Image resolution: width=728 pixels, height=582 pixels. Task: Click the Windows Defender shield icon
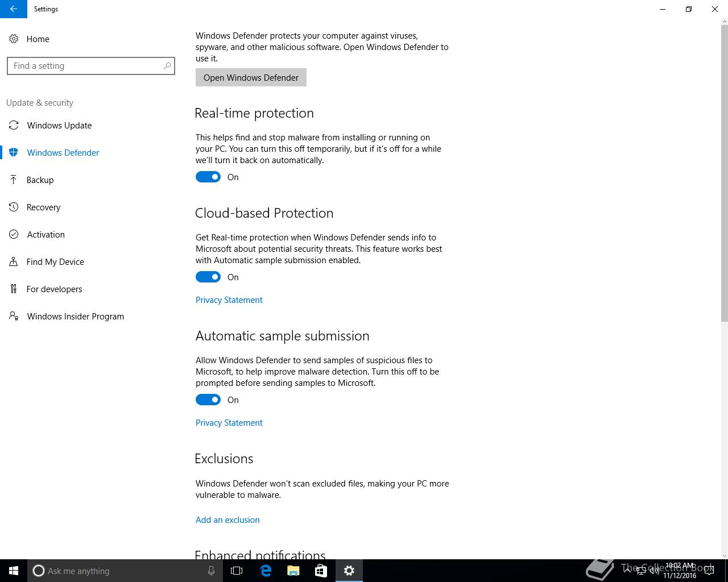pyautogui.click(x=14, y=152)
